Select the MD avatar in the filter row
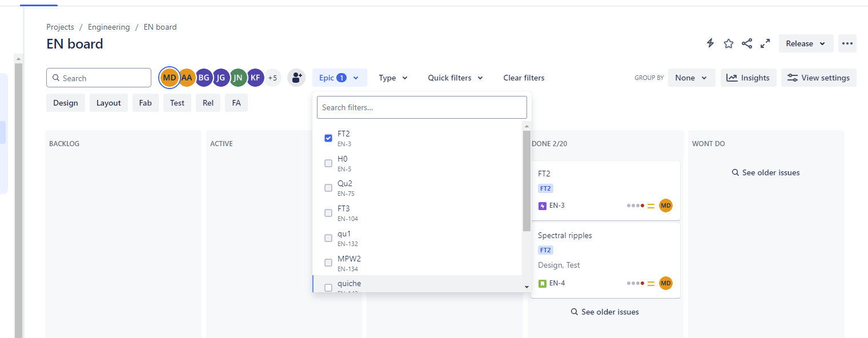 pyautogui.click(x=170, y=78)
